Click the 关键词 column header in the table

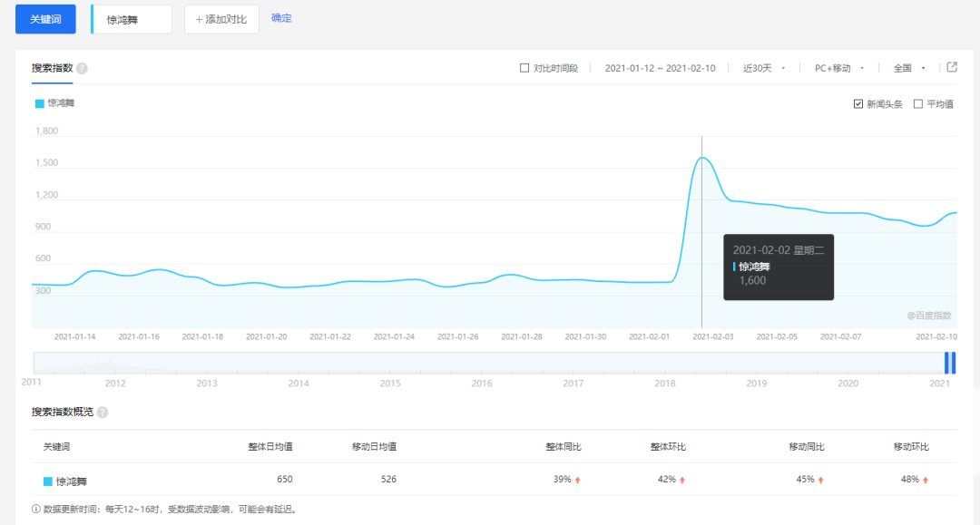[56, 446]
